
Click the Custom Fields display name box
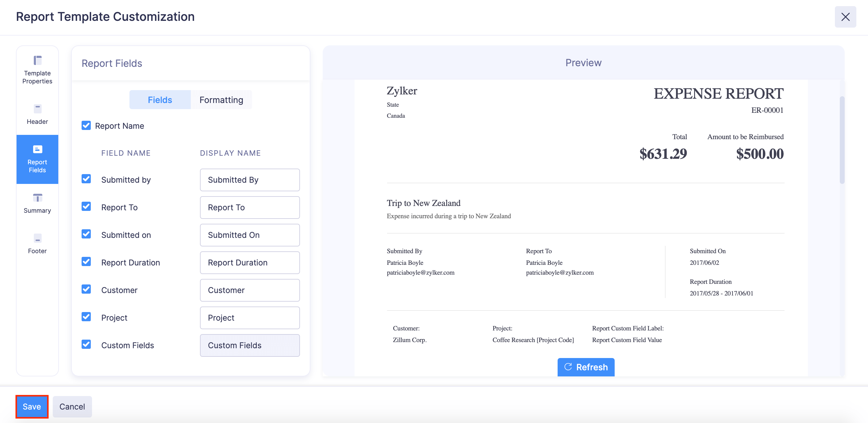(249, 345)
